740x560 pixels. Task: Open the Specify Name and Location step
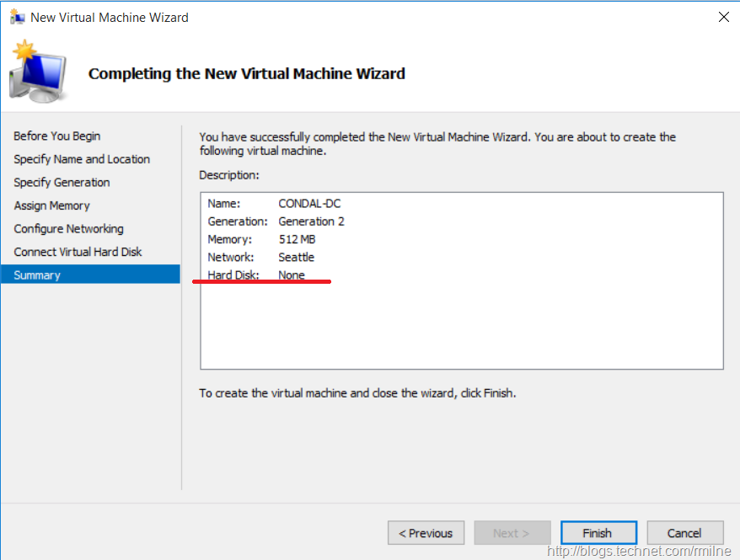point(82,159)
